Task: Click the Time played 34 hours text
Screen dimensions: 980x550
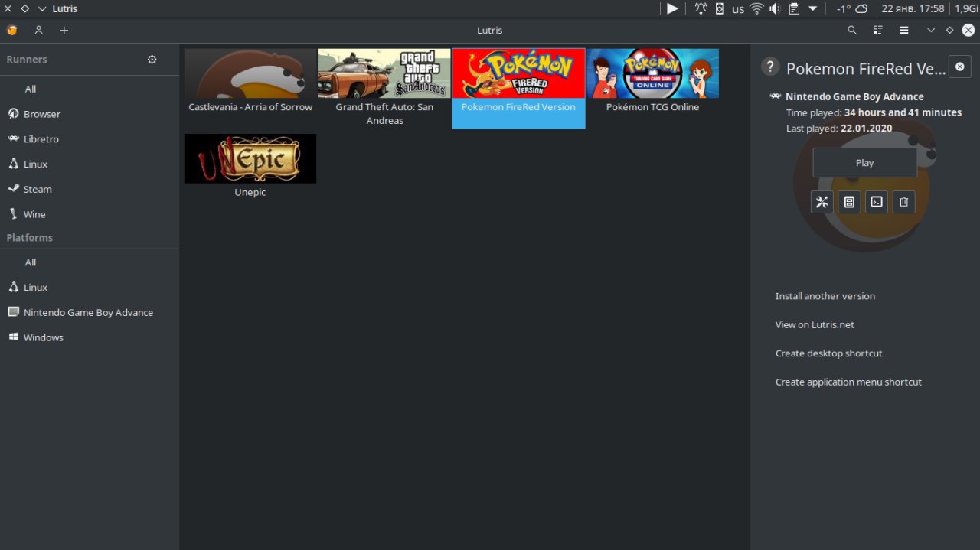Action: 874,112
